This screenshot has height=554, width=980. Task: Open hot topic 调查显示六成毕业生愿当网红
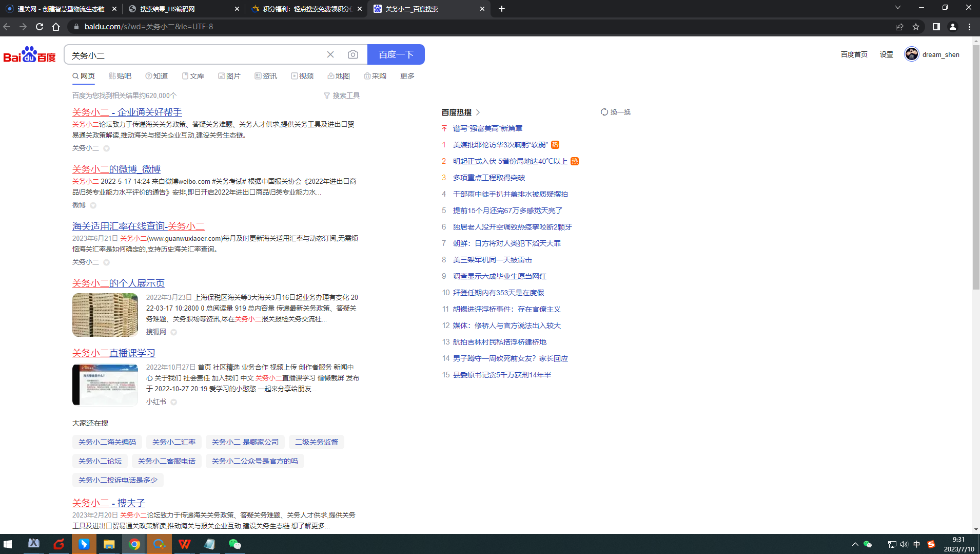(x=500, y=276)
